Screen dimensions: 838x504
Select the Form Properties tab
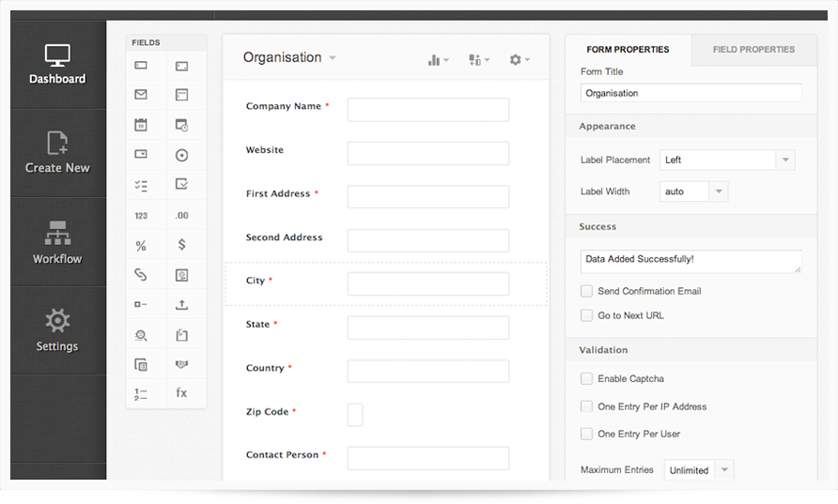tap(628, 50)
